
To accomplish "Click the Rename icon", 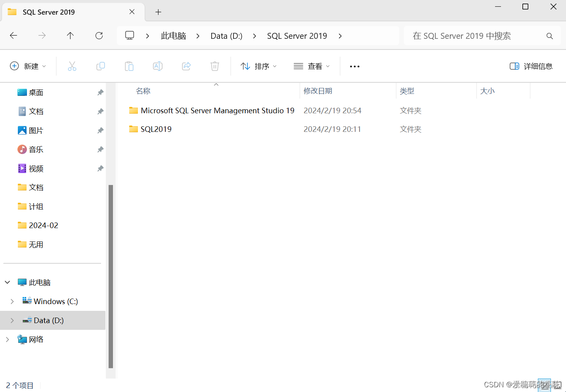I will (158, 66).
